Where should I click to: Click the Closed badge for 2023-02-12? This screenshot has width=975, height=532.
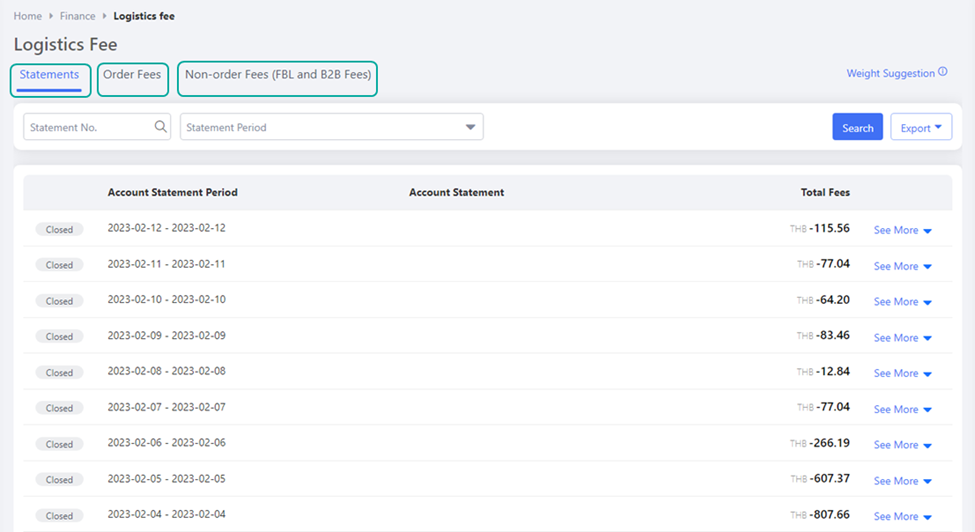click(59, 230)
